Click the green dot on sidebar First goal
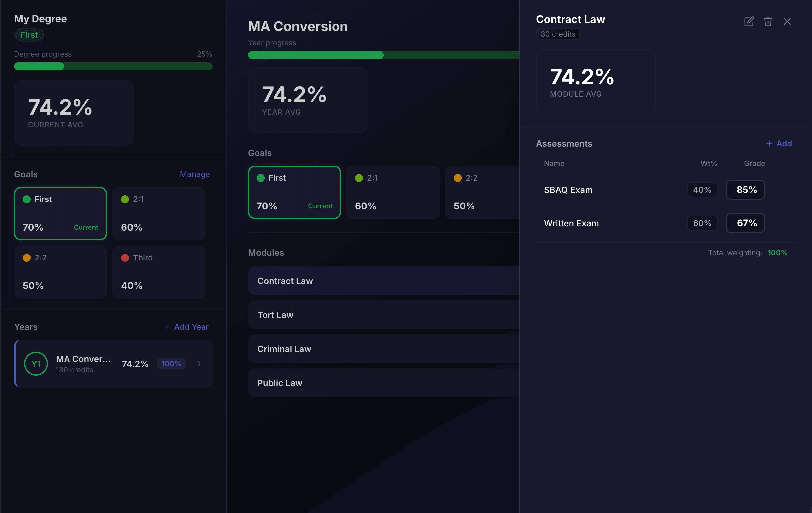The height and width of the screenshot is (513, 812). click(27, 199)
